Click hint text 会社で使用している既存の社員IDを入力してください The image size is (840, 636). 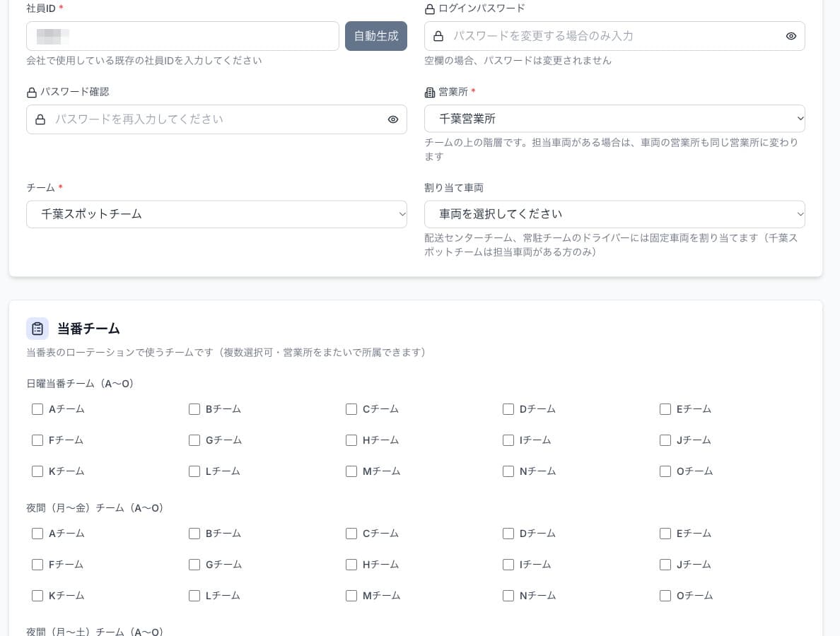(x=144, y=61)
